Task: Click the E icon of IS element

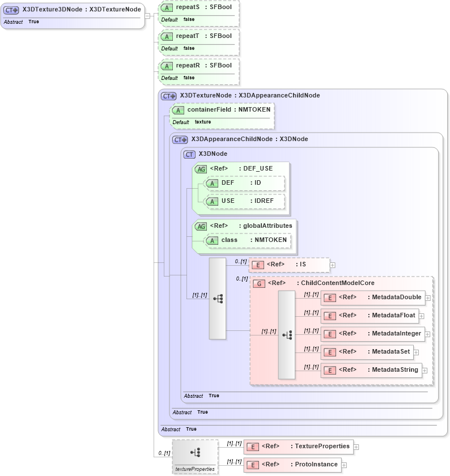Action: click(258, 265)
